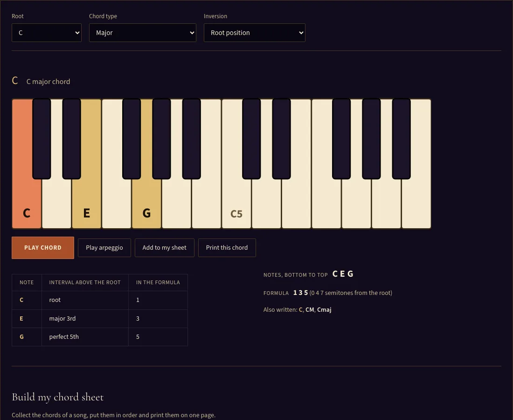This screenshot has width=513, height=420.
Task: Click the 'INTERVAL ABOVE THE ROOT' column header
Action: coord(85,282)
